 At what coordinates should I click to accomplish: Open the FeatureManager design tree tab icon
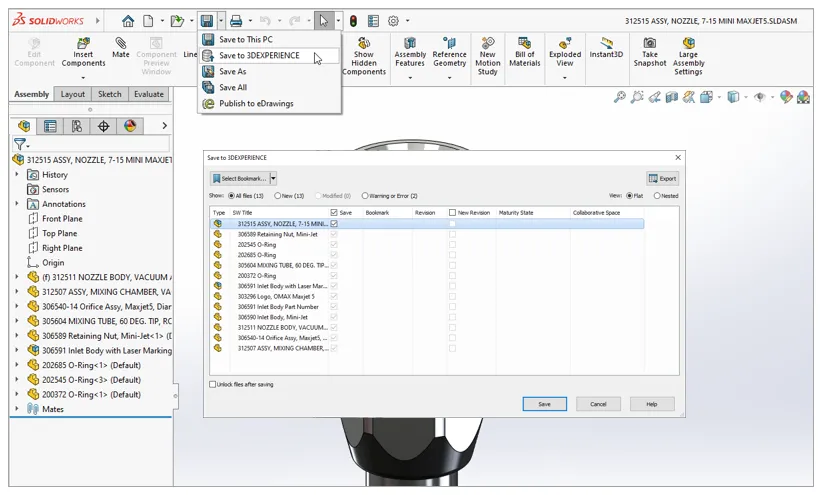pyautogui.click(x=24, y=126)
